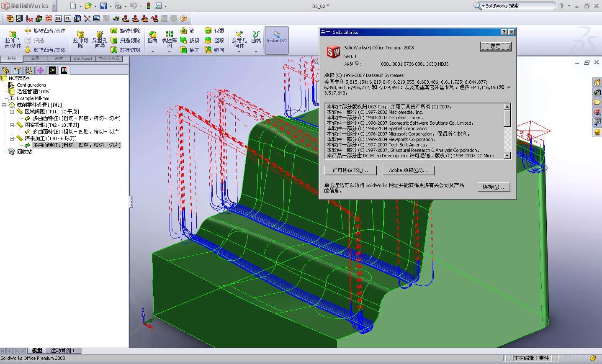
Task: Save the document with the floppy icon
Action: 103,6
